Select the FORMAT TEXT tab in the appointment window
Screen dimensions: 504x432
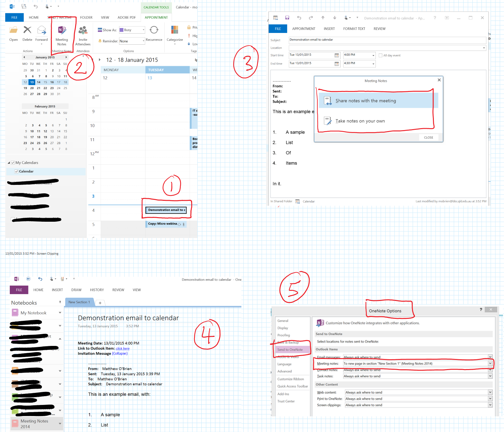pyautogui.click(x=354, y=29)
